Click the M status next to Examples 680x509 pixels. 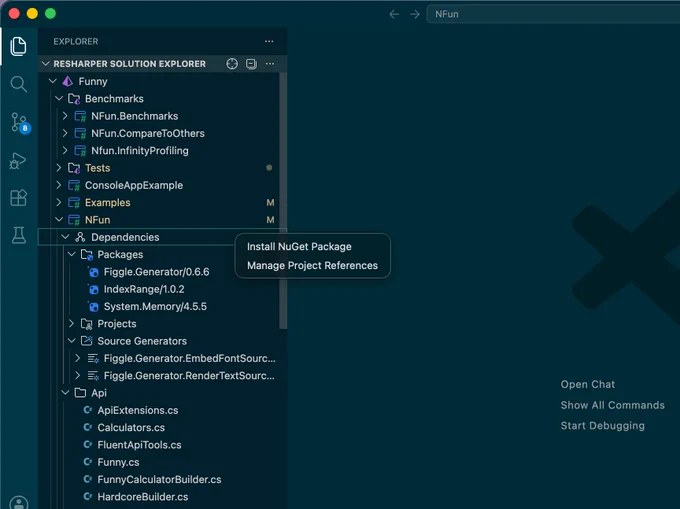point(270,202)
